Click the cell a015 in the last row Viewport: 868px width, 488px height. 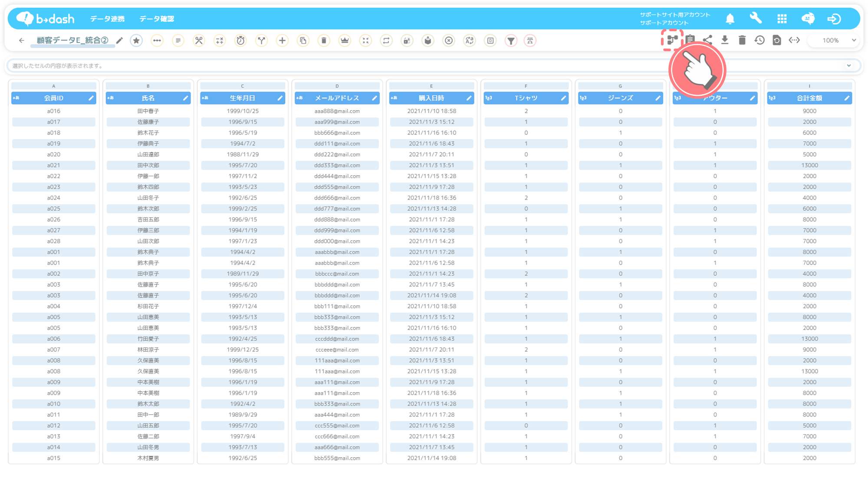pyautogui.click(x=53, y=458)
